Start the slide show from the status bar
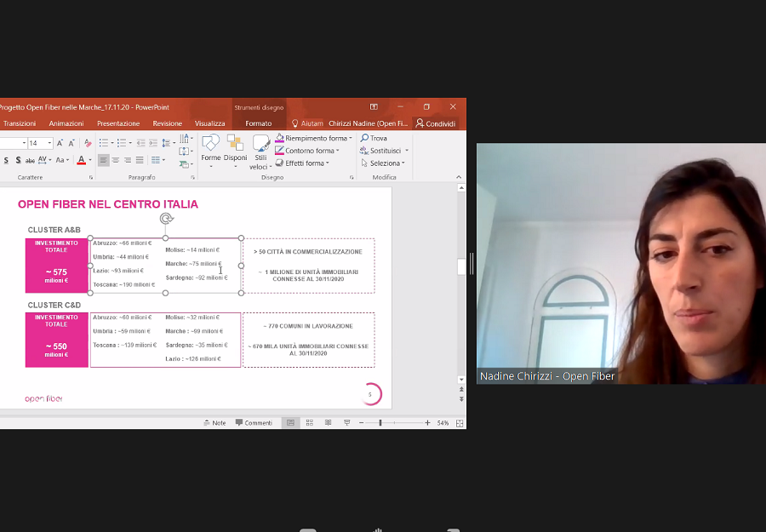766x532 pixels. point(347,422)
